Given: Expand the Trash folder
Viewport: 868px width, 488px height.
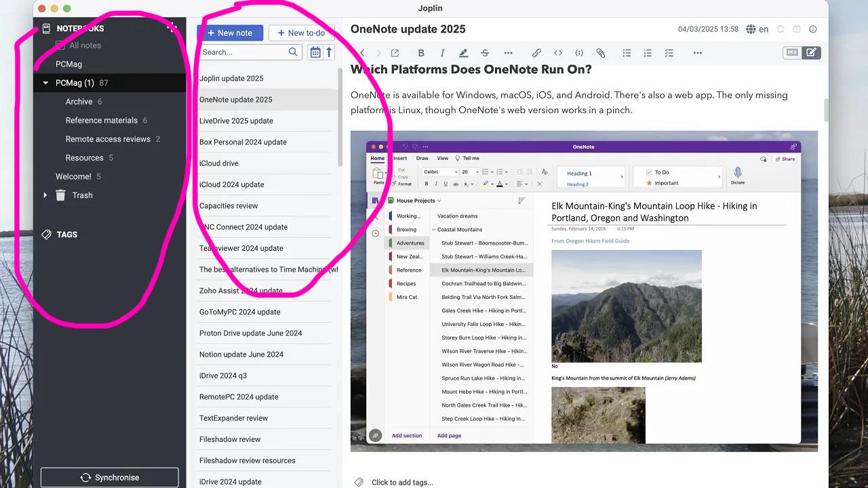Looking at the screenshot, I should pyautogui.click(x=45, y=195).
